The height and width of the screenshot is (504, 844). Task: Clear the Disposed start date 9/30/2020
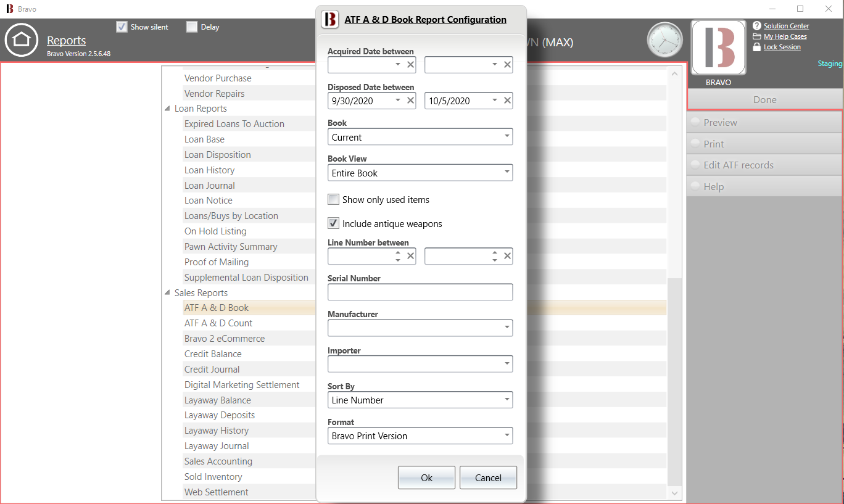[x=411, y=101]
